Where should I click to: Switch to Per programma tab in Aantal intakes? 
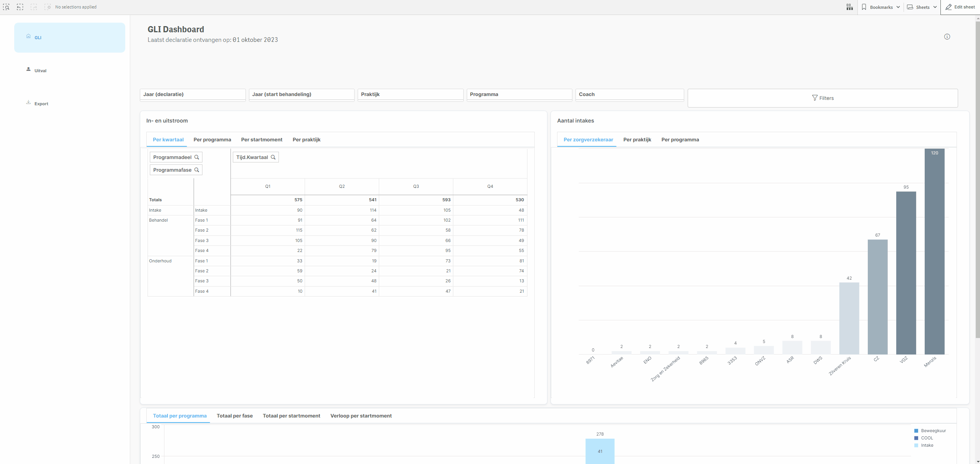click(x=680, y=139)
